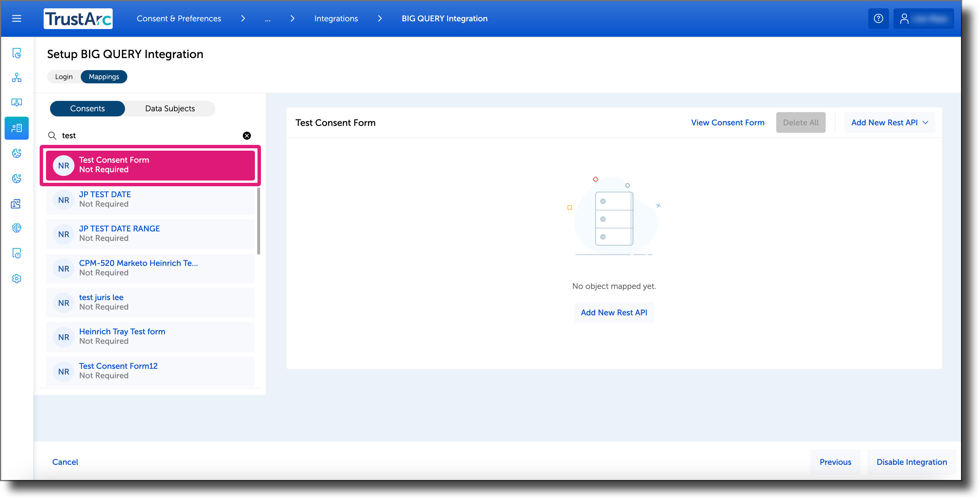Open the sidebar document alert icon
The width and height of the screenshot is (980, 499).
[x=16, y=253]
